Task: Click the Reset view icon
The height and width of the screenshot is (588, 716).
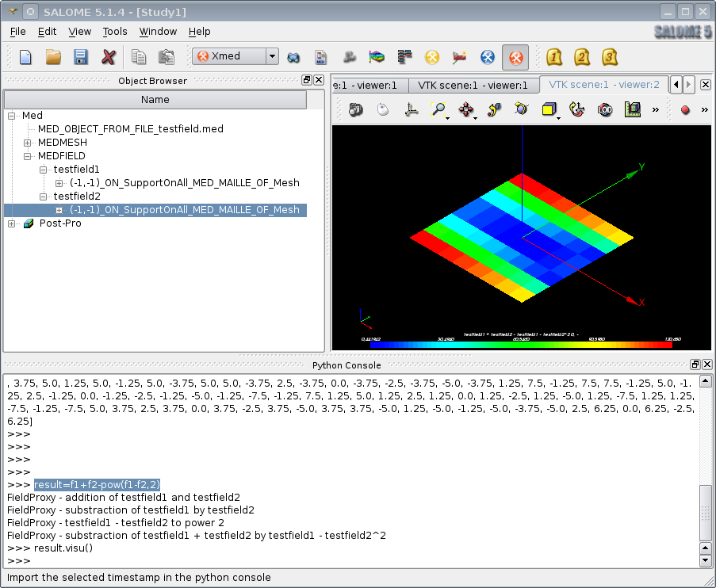Action: coord(577,109)
